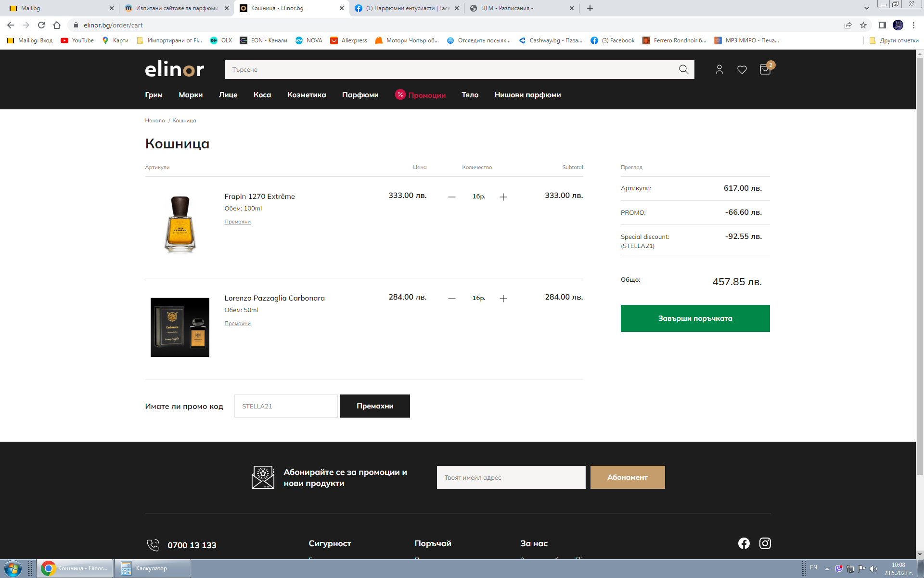924x578 pixels.
Task: Decrease Frapin 1270 Extrême quantity
Action: [x=451, y=197]
